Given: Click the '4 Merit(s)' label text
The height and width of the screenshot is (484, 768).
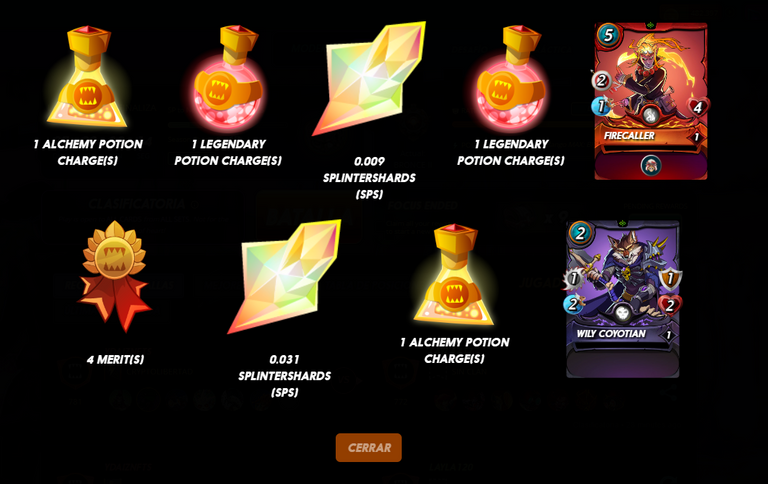Looking at the screenshot, I should (116, 360).
